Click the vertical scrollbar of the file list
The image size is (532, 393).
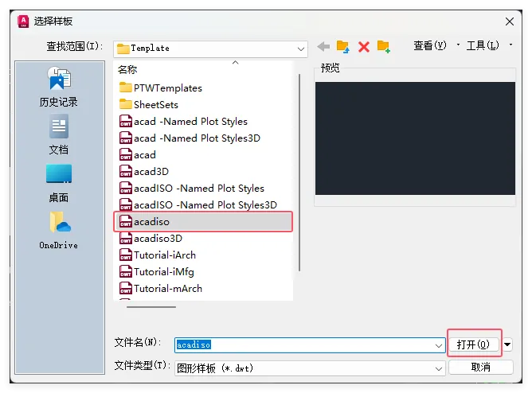coord(299,173)
